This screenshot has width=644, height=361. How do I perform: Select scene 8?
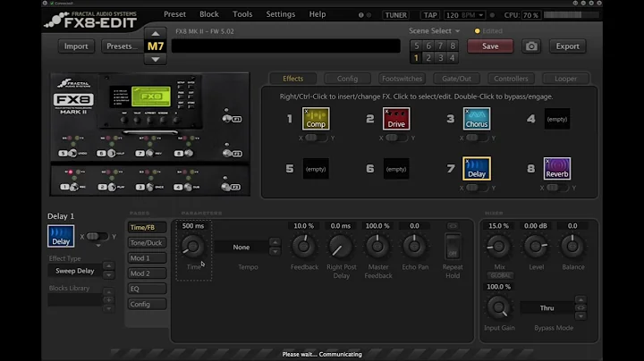tap(453, 46)
